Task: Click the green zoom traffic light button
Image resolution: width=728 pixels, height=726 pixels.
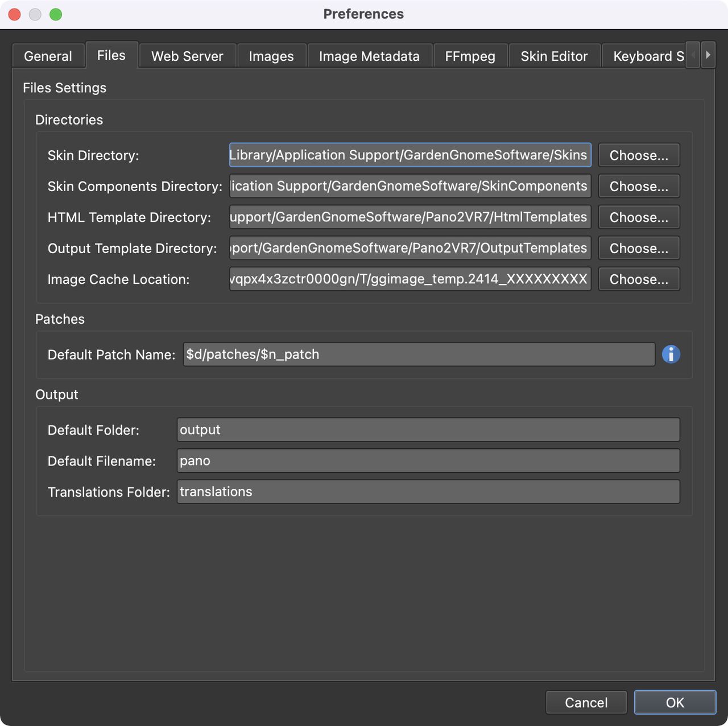Action: [55, 14]
